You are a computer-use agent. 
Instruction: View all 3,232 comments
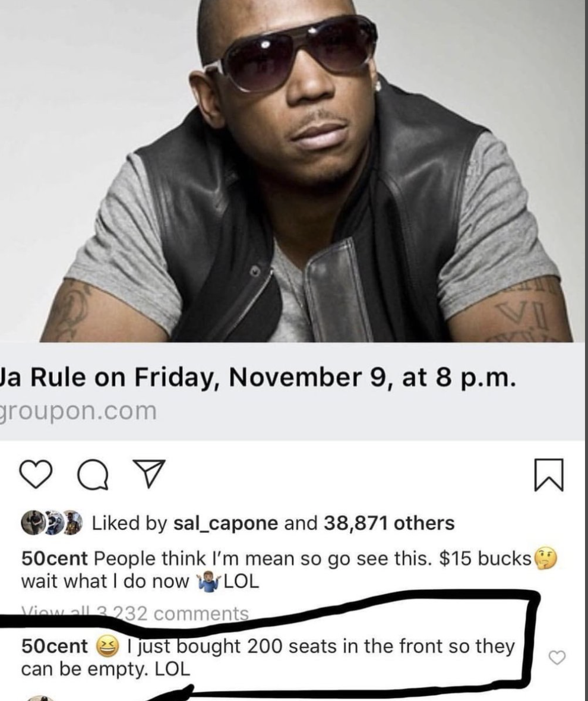click(x=135, y=613)
